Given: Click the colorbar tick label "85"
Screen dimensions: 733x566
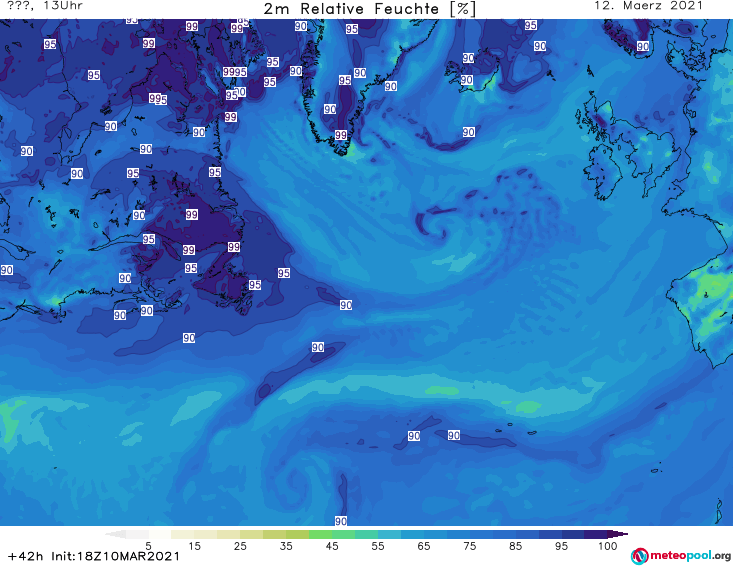Looking at the screenshot, I should (x=516, y=546).
